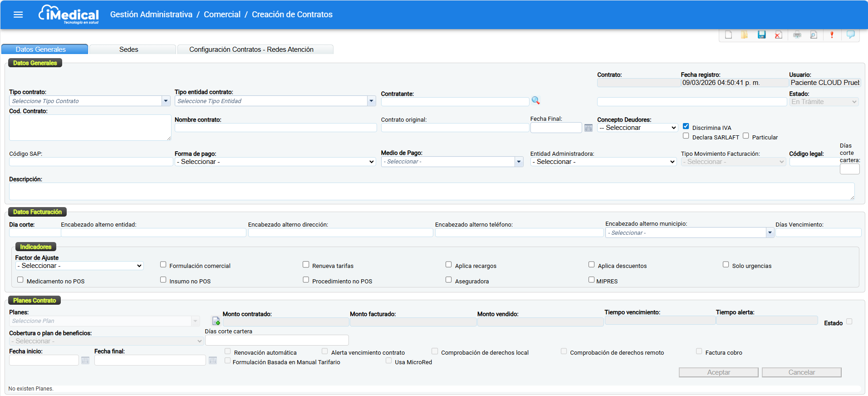Screen dimensions: 868x396
Task: Uncheck the Discrimina IVA checkbox
Action: [686, 126]
